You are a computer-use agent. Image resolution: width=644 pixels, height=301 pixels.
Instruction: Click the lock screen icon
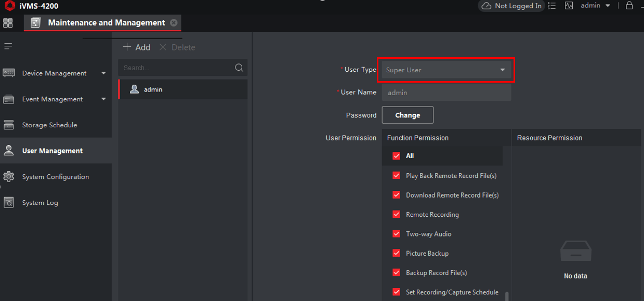tap(629, 6)
